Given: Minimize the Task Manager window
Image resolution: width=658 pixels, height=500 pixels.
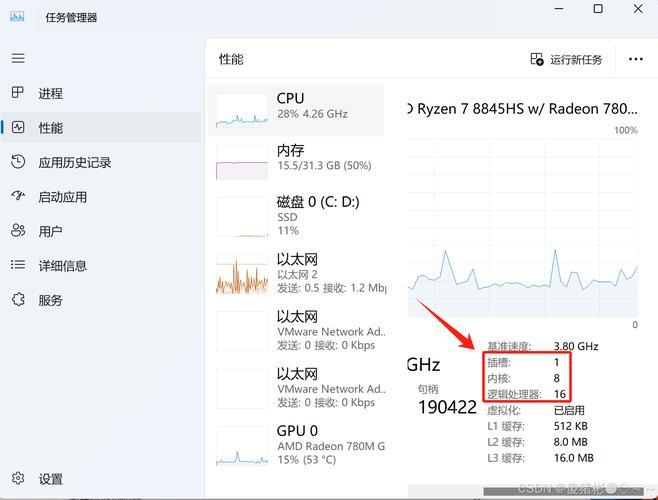Looking at the screenshot, I should (x=559, y=9).
